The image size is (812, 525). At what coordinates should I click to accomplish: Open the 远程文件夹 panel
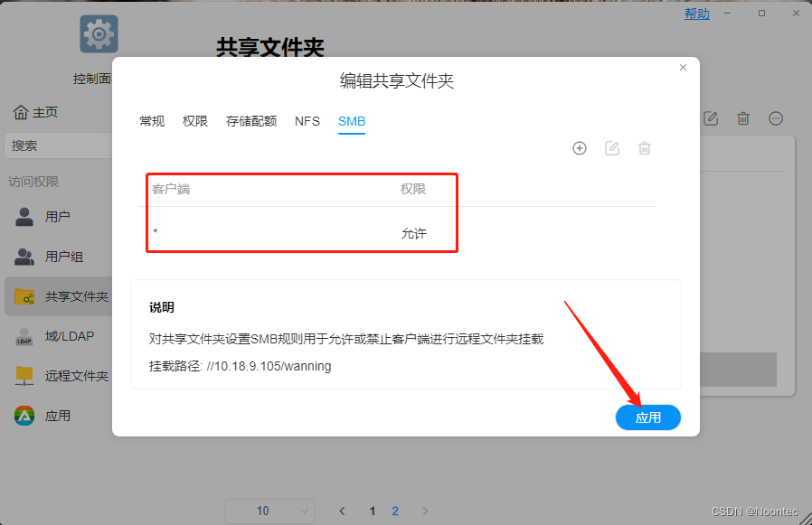pos(40,375)
